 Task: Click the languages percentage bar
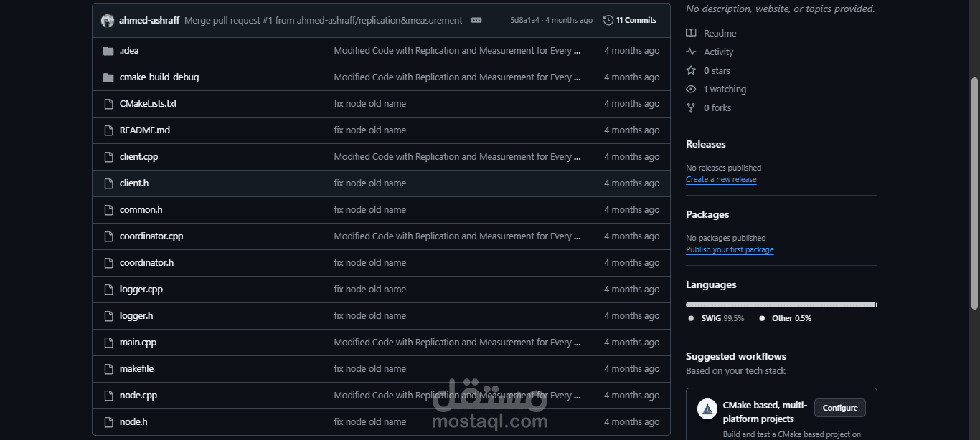pos(781,305)
